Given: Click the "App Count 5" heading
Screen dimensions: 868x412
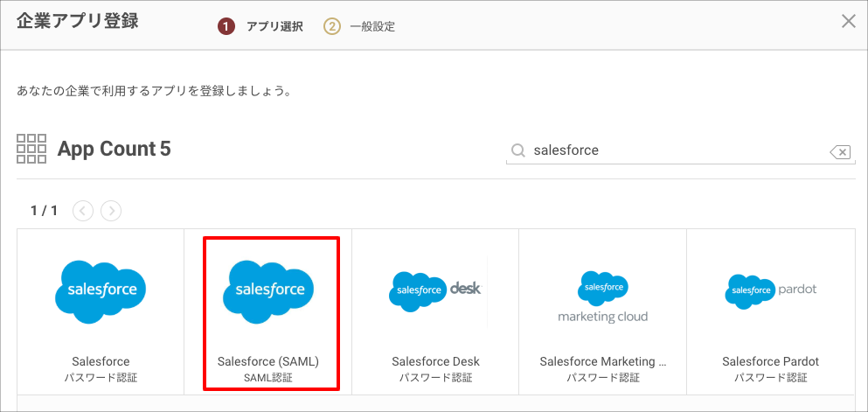Looking at the screenshot, I should point(114,149).
